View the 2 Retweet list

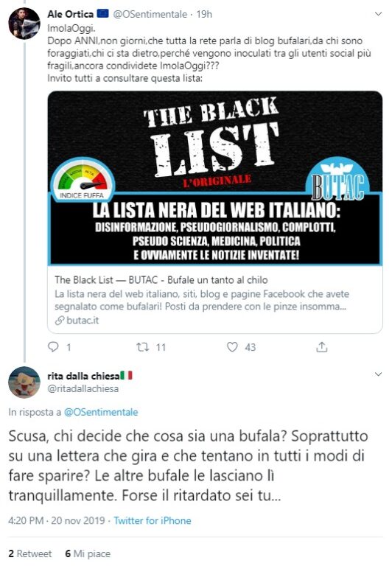pyautogui.click(x=30, y=553)
